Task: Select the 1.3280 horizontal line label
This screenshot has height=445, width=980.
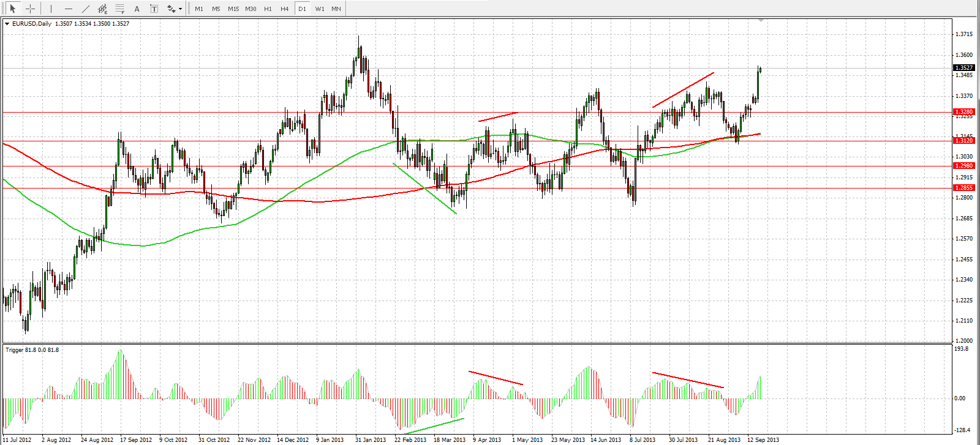Action: tap(963, 112)
